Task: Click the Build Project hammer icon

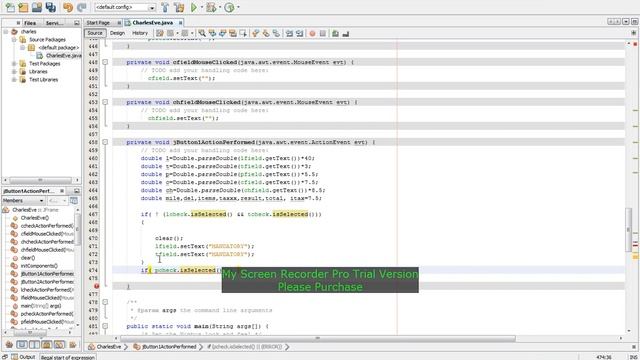Action: click(x=165, y=7)
